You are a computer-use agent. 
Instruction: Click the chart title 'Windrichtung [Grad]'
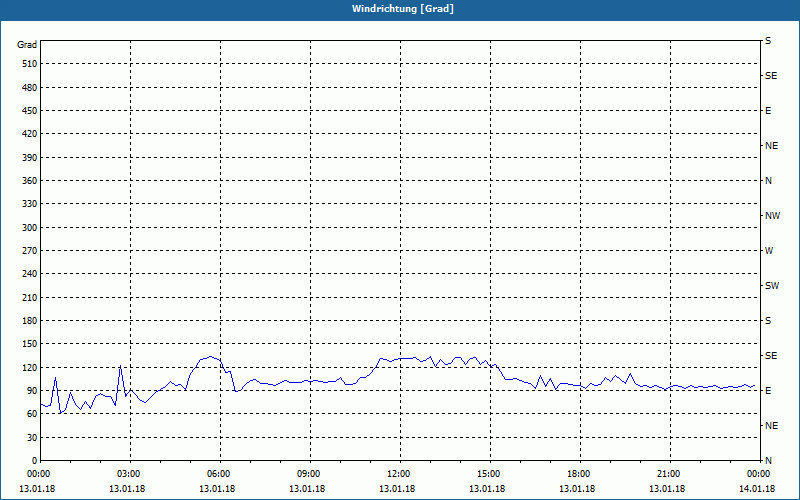[x=403, y=9]
